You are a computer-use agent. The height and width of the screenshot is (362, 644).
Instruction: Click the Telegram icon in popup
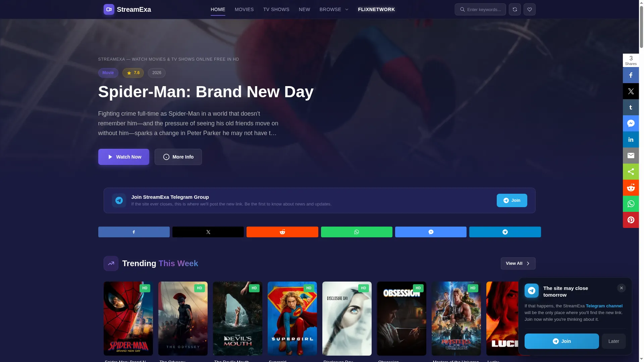click(x=532, y=291)
